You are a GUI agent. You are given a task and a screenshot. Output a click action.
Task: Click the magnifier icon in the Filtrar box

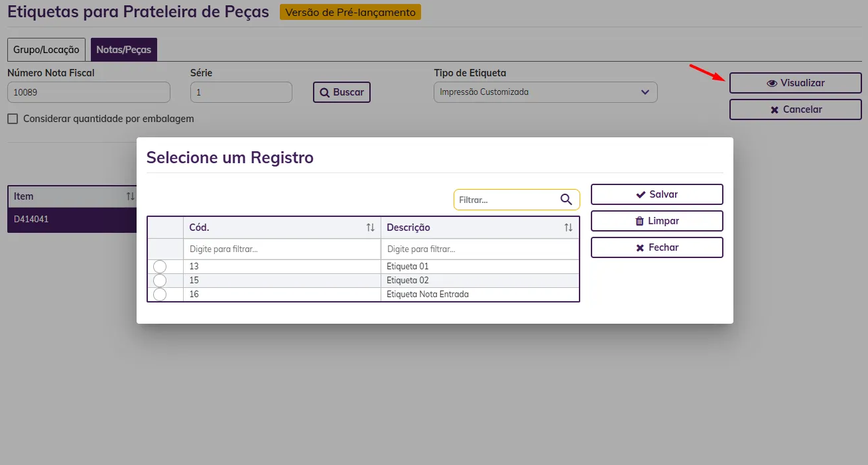tap(566, 200)
